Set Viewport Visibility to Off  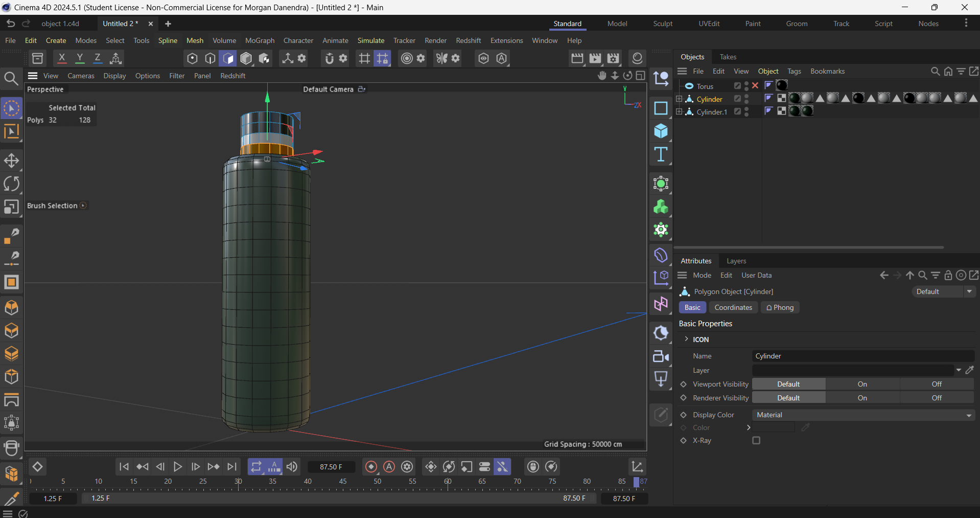[936, 384]
